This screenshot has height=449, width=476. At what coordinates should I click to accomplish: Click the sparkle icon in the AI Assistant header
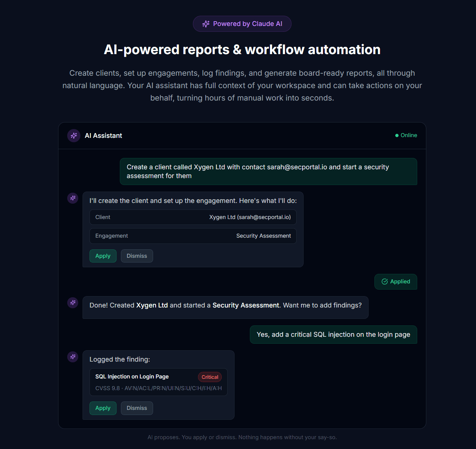coord(73,136)
